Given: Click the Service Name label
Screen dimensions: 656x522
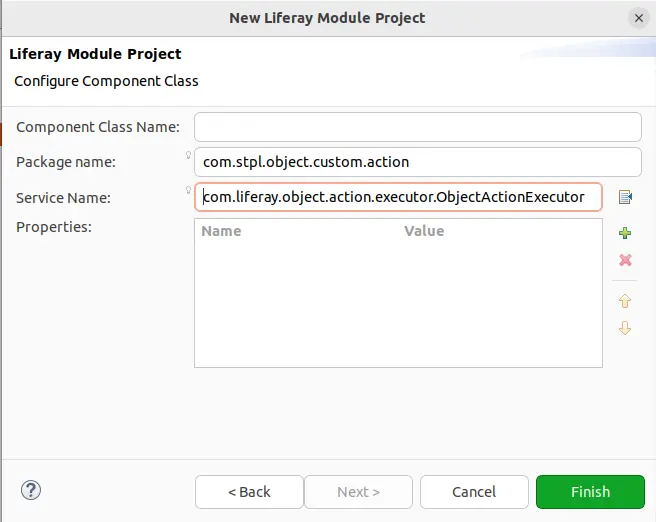Looking at the screenshot, I should tap(63, 198).
